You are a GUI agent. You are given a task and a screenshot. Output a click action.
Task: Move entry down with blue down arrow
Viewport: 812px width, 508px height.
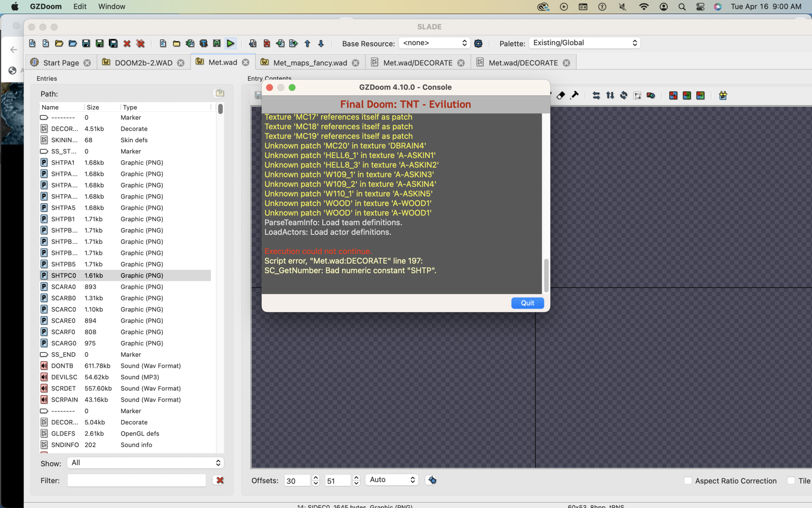(x=321, y=43)
